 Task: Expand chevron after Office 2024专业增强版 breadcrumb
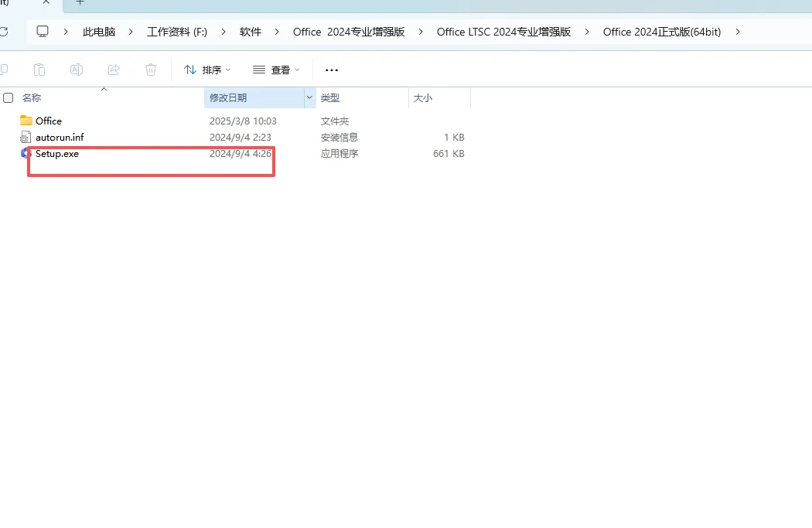(x=421, y=32)
